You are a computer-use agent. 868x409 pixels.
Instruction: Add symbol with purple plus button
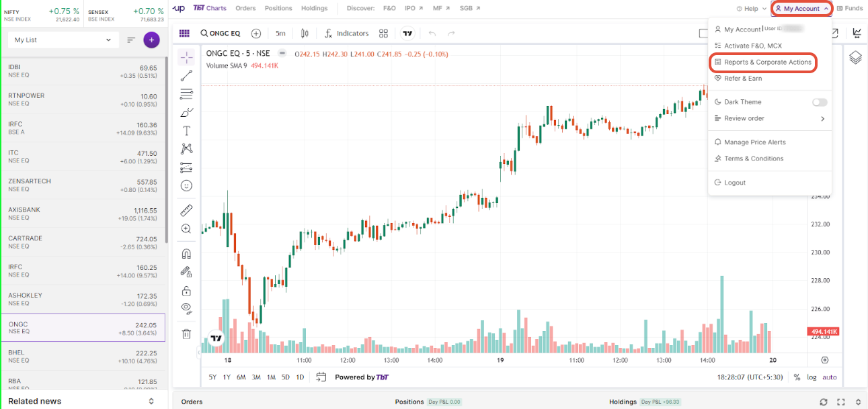[x=151, y=40]
